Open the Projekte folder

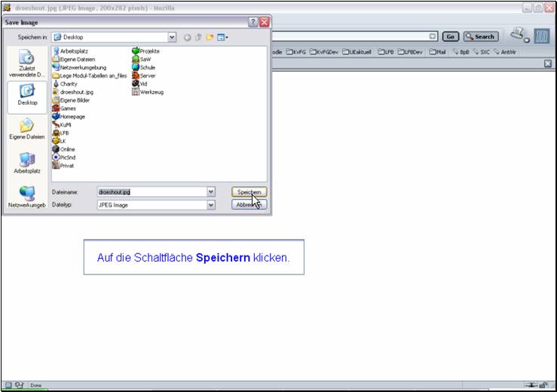click(149, 51)
